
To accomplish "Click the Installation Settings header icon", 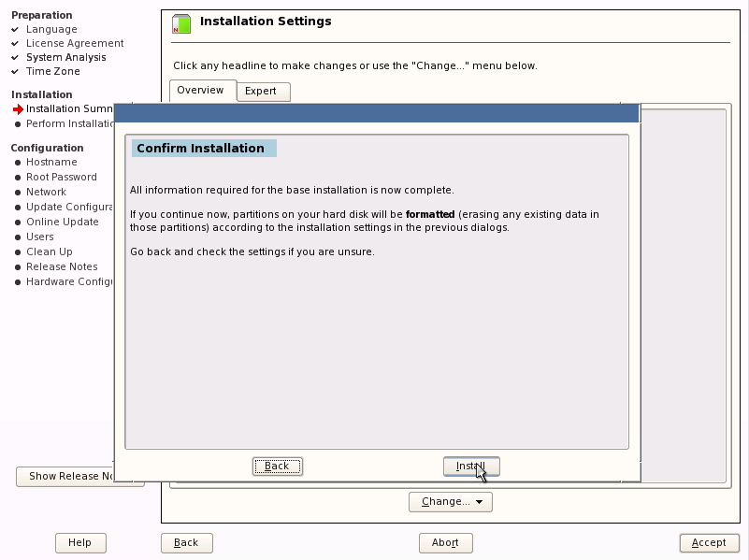I will pos(181,23).
